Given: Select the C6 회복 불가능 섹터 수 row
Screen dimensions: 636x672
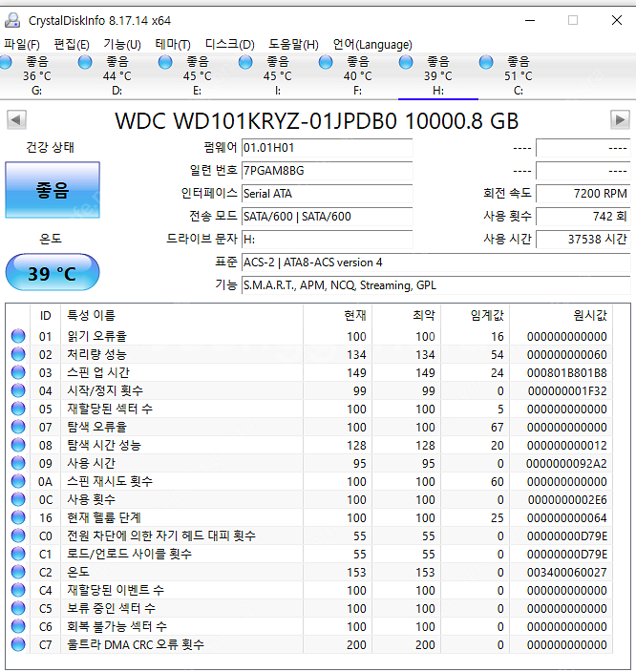Looking at the screenshot, I should (311, 626).
